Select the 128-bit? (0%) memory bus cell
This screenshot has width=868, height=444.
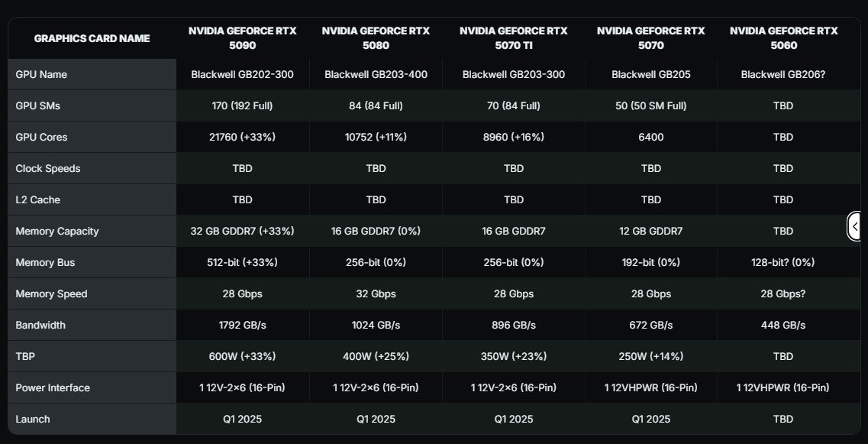(784, 263)
